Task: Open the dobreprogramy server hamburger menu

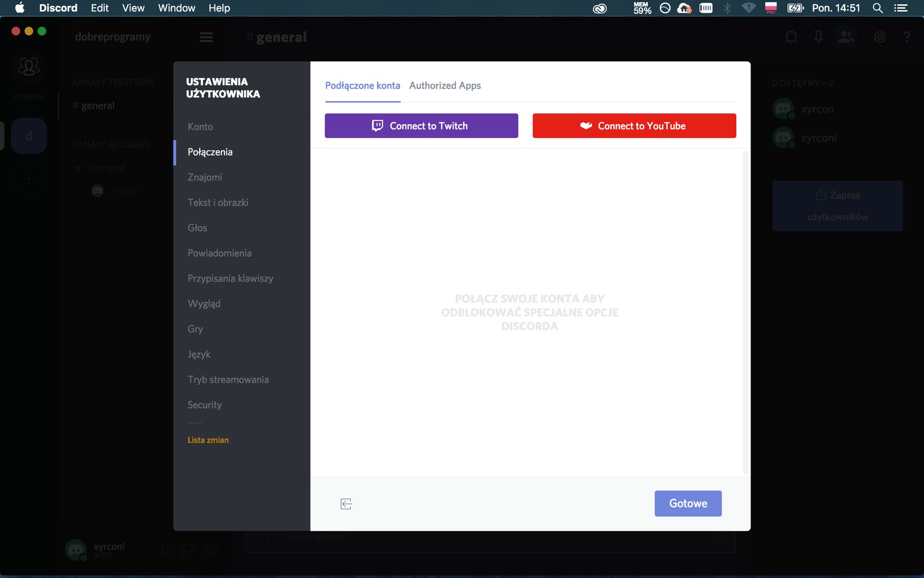Action: point(206,37)
